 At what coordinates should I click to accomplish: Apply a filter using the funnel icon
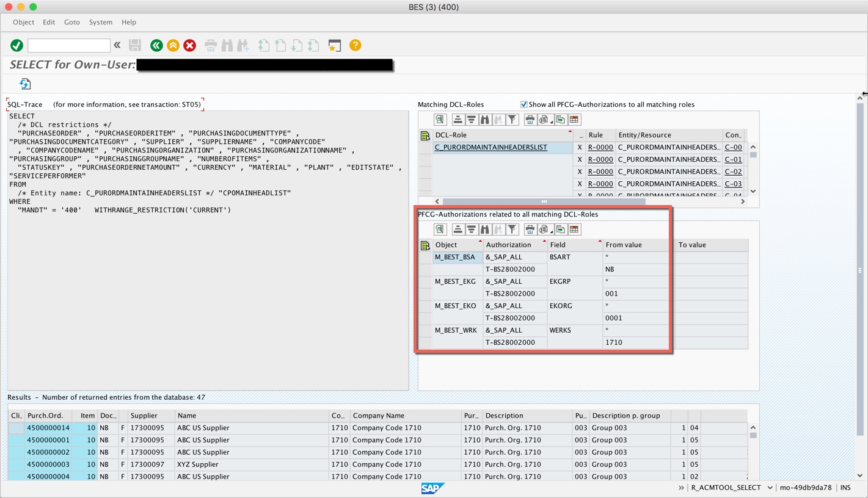point(512,119)
